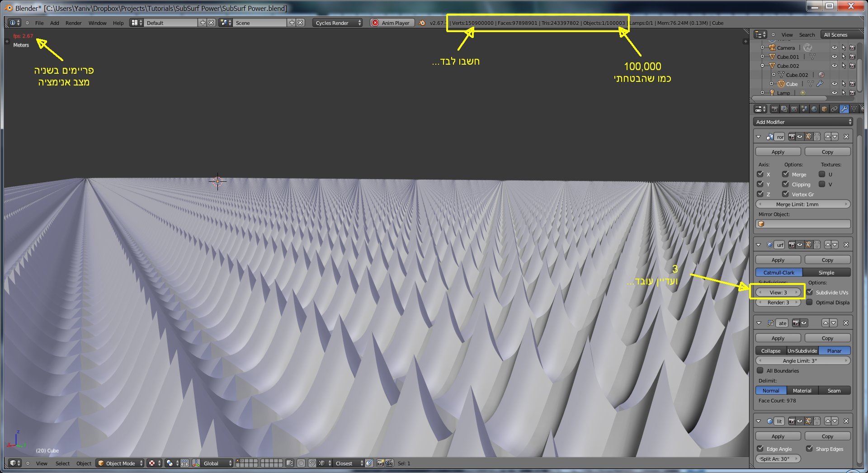868x473 pixels.
Task: Click the wrench icon on Cube outliner row
Action: (820, 84)
